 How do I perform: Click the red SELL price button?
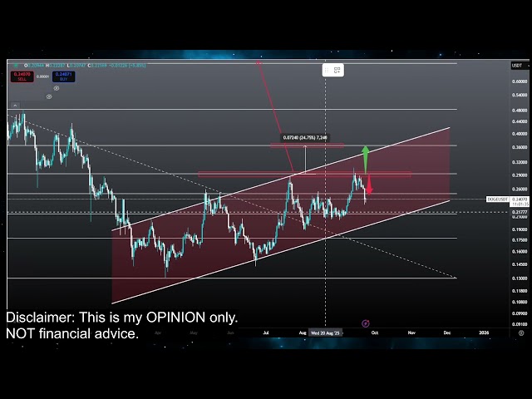tap(22, 76)
